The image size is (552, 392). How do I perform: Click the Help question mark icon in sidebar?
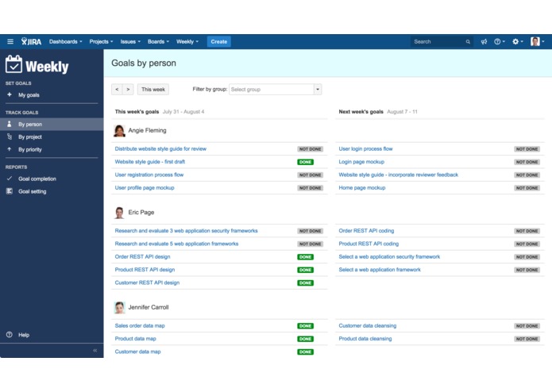click(x=10, y=335)
